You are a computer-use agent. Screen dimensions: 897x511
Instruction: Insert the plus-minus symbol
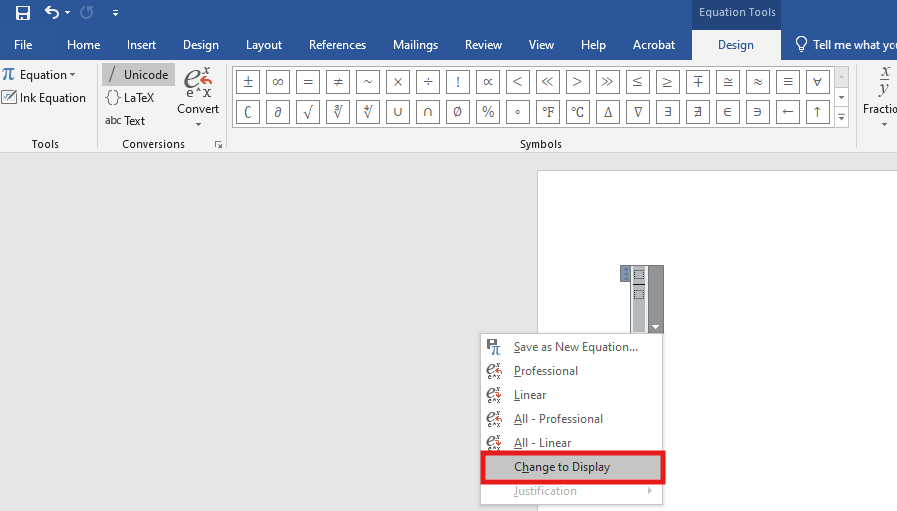[x=248, y=82]
